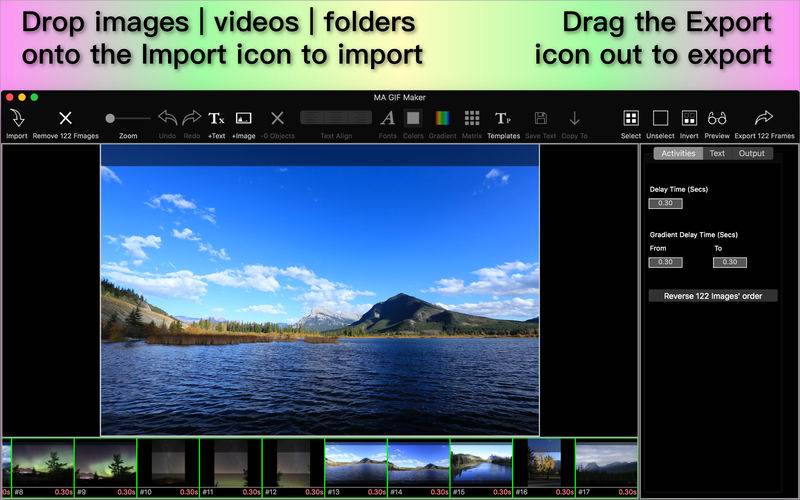Switch to the Activities tab
Screen dimensions: 800x500
678,153
